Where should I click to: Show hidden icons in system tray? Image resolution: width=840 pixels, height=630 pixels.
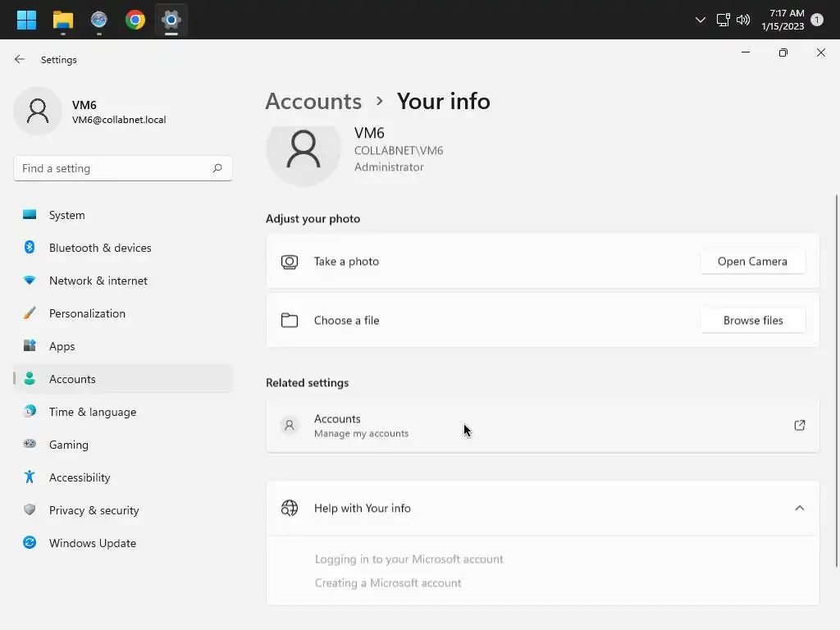coord(700,20)
